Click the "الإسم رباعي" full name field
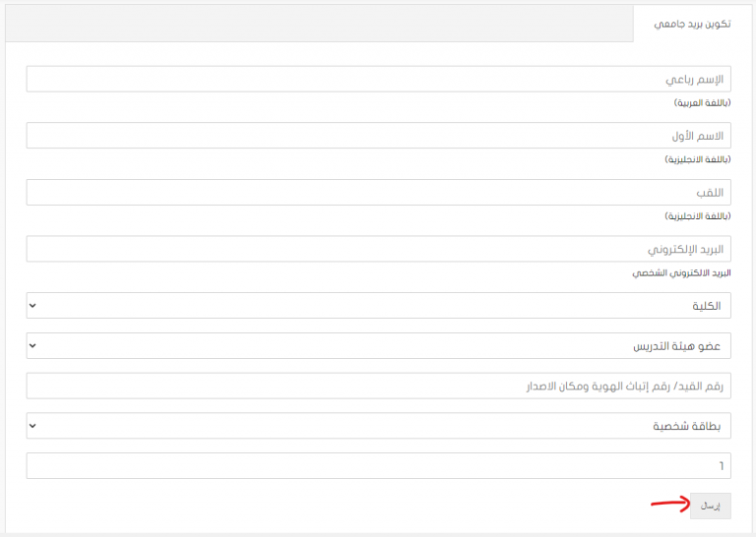The height and width of the screenshot is (537, 756). coord(378,79)
